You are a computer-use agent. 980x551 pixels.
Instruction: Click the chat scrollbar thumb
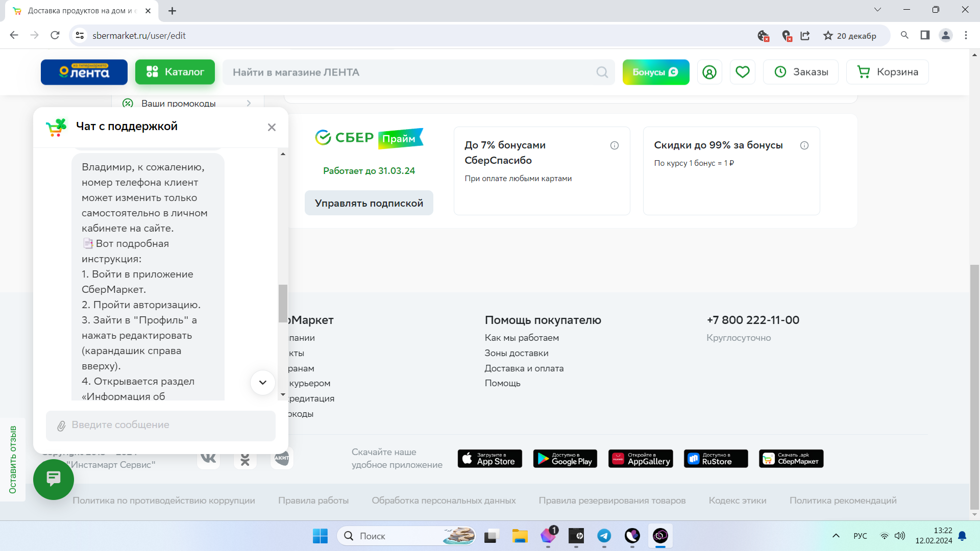pos(283,304)
